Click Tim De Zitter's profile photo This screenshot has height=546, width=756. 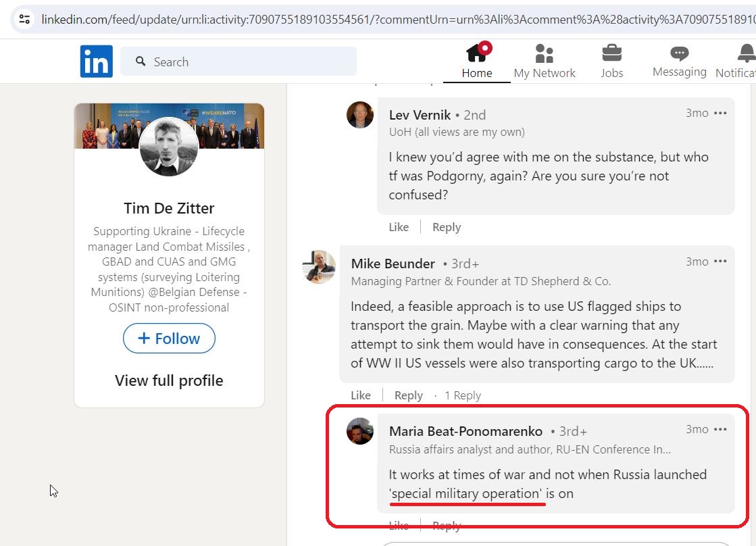coord(169,146)
